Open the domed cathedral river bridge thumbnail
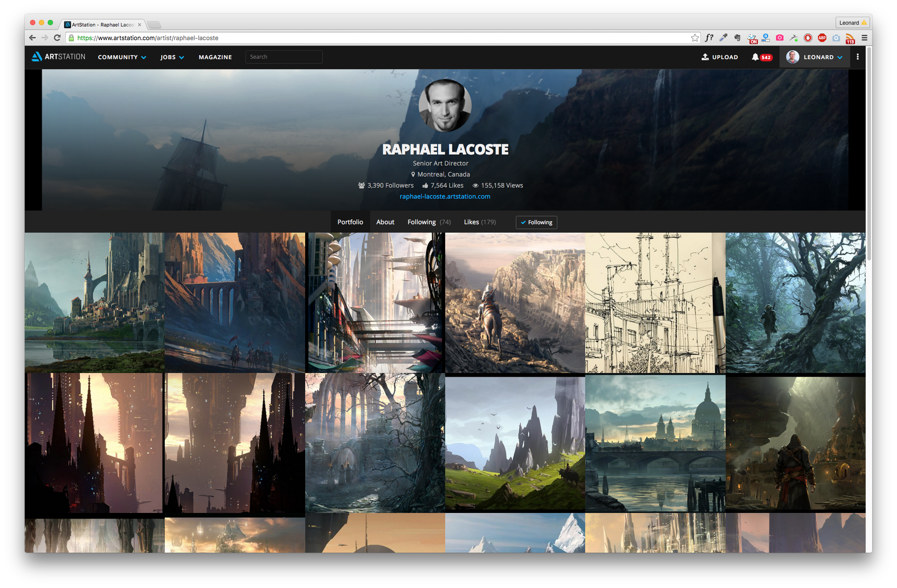This screenshot has height=588, width=897. coord(655,443)
